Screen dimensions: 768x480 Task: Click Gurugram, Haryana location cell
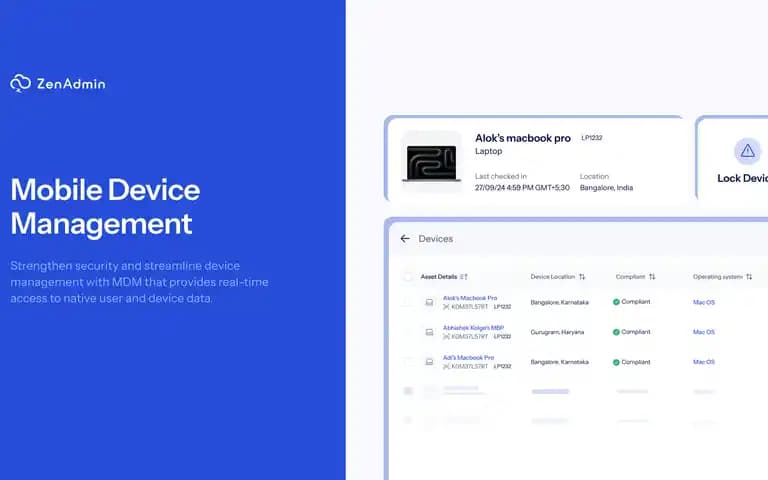click(557, 332)
